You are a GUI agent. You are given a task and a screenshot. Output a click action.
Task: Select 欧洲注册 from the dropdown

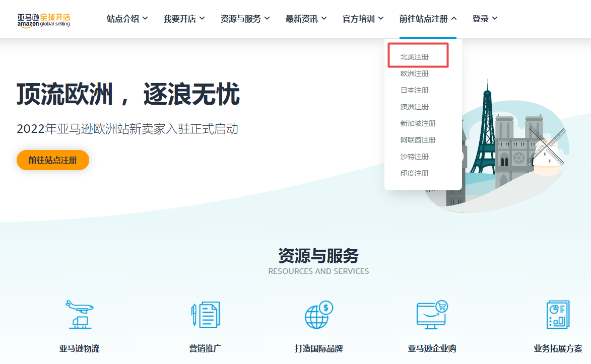(x=415, y=74)
